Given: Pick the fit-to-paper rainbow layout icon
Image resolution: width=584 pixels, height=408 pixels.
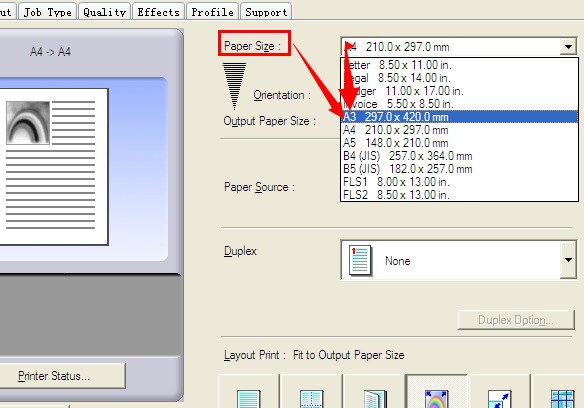Looking at the screenshot, I should click(436, 399).
